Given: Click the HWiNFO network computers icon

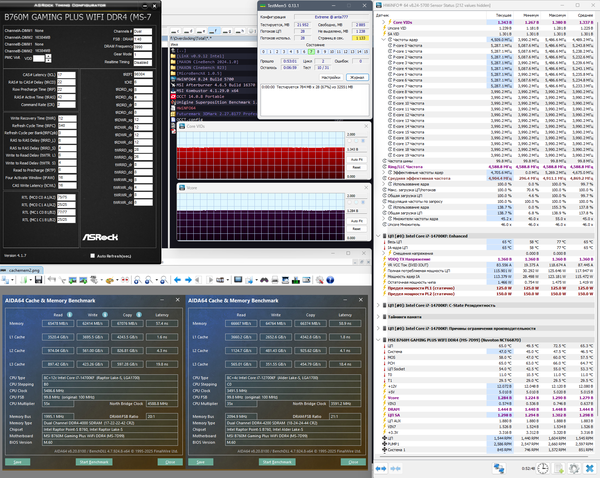Looking at the screenshot, I should tap(499, 468).
